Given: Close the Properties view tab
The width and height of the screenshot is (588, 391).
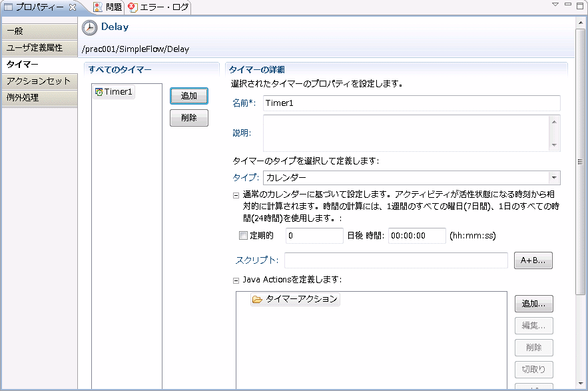Looking at the screenshot, I should tap(73, 7).
